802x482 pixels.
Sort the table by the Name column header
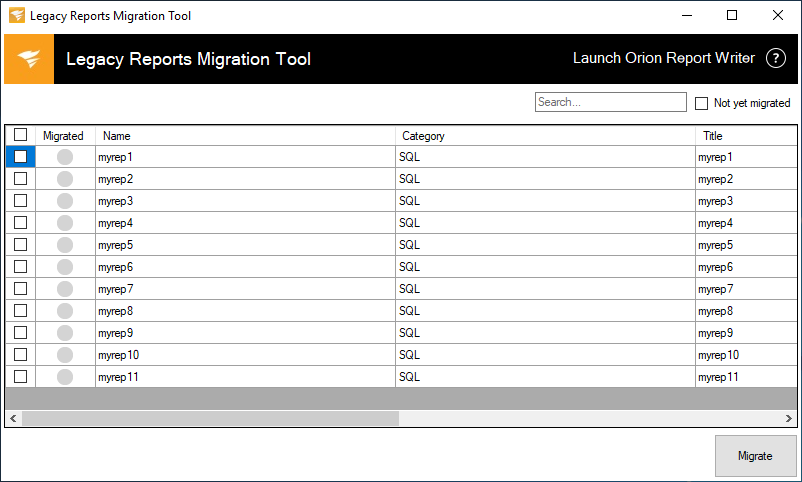[245, 136]
